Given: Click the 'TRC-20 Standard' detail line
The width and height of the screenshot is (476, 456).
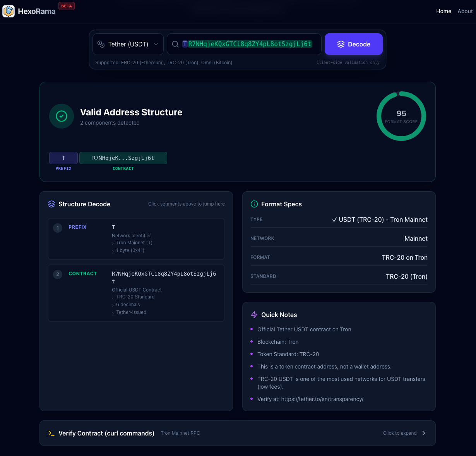Looking at the screenshot, I should (x=135, y=297).
